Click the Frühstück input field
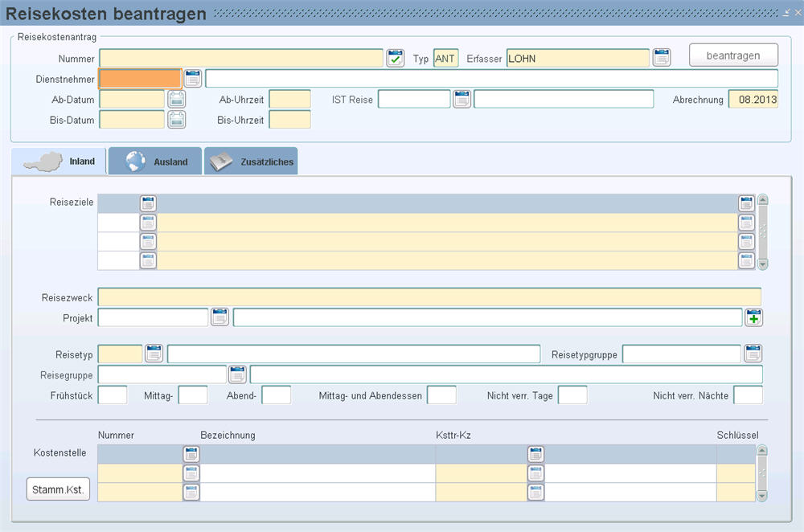Viewport: 804px width, 532px height. click(x=113, y=395)
